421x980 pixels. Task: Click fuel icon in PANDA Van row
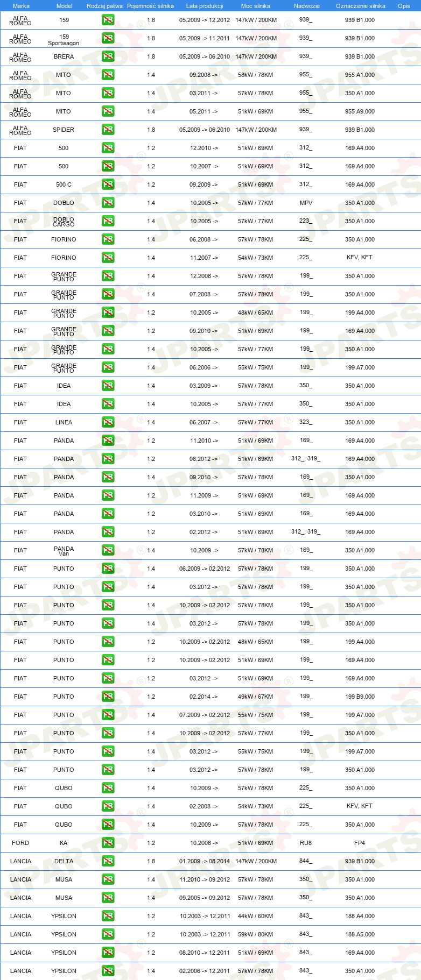point(108,550)
